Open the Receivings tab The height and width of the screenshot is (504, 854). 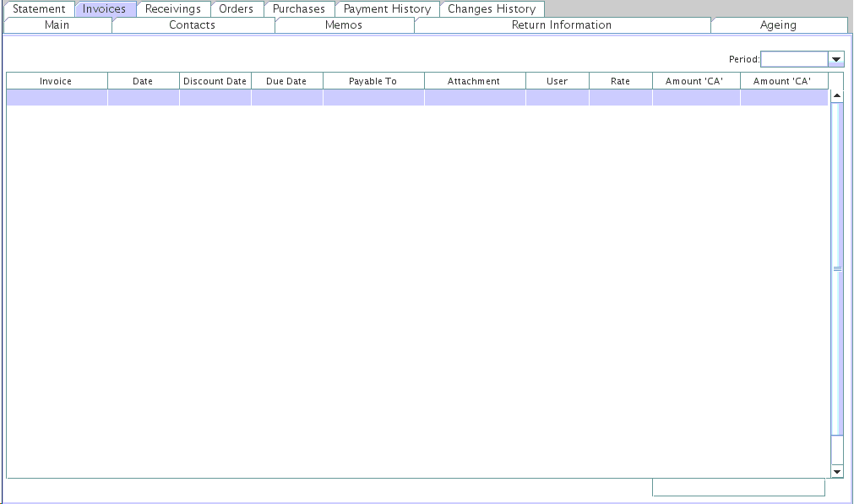coord(173,9)
